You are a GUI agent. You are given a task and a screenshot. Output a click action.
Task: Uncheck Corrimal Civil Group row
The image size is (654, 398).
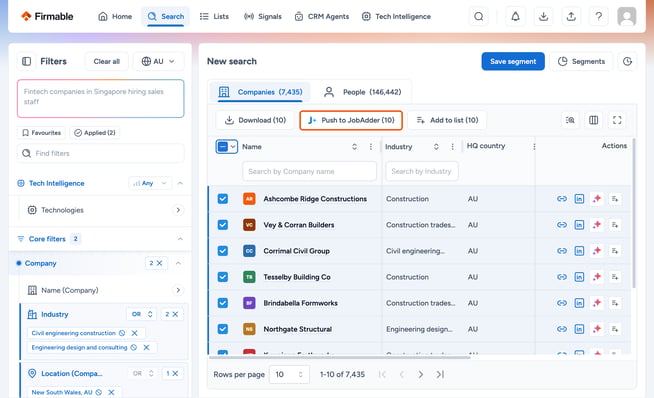pyautogui.click(x=223, y=251)
